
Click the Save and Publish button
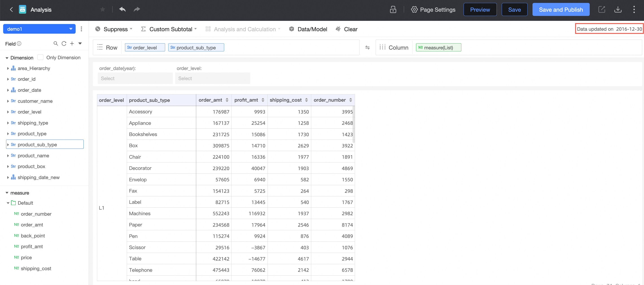(561, 9)
